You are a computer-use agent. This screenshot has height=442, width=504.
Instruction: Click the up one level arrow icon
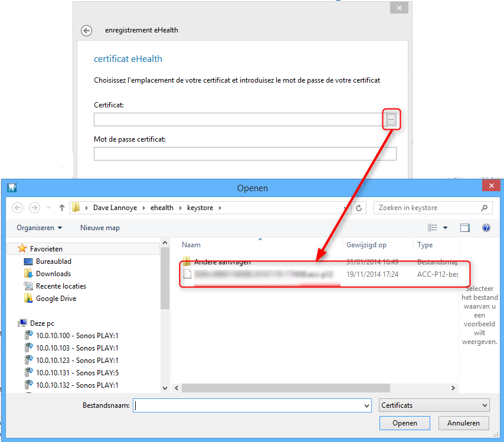[61, 208]
